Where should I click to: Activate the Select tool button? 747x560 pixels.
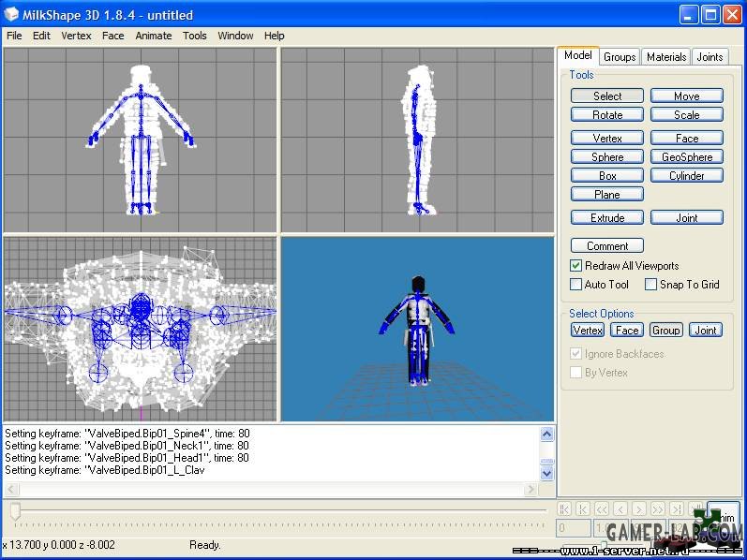pyautogui.click(x=607, y=96)
